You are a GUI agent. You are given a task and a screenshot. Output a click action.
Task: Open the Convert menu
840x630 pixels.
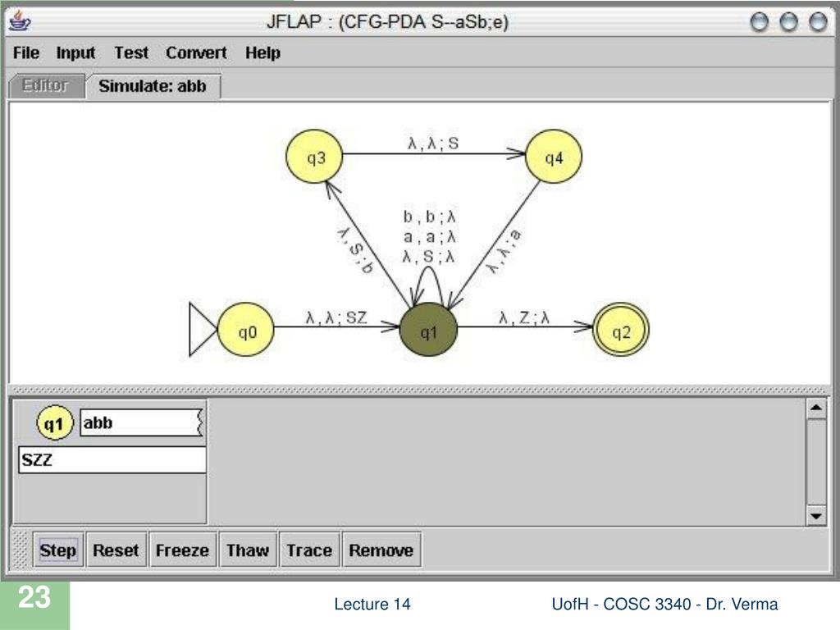pyautogui.click(x=196, y=53)
